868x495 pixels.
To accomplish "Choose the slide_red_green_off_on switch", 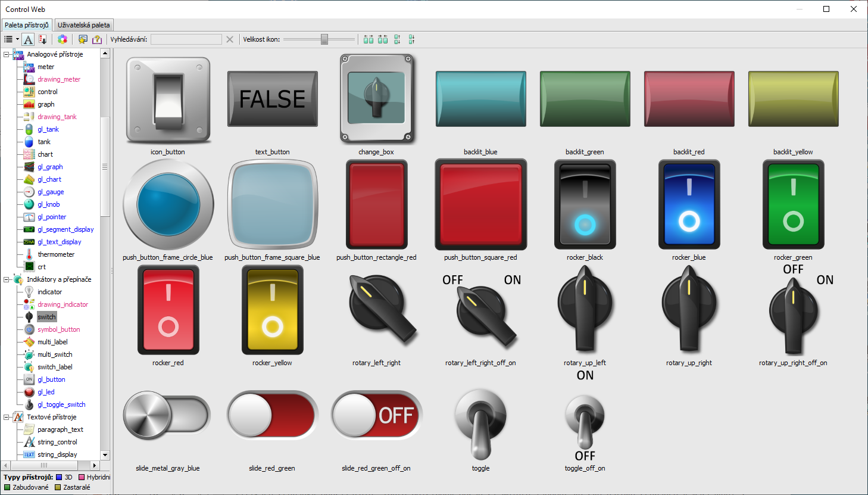I will point(376,415).
